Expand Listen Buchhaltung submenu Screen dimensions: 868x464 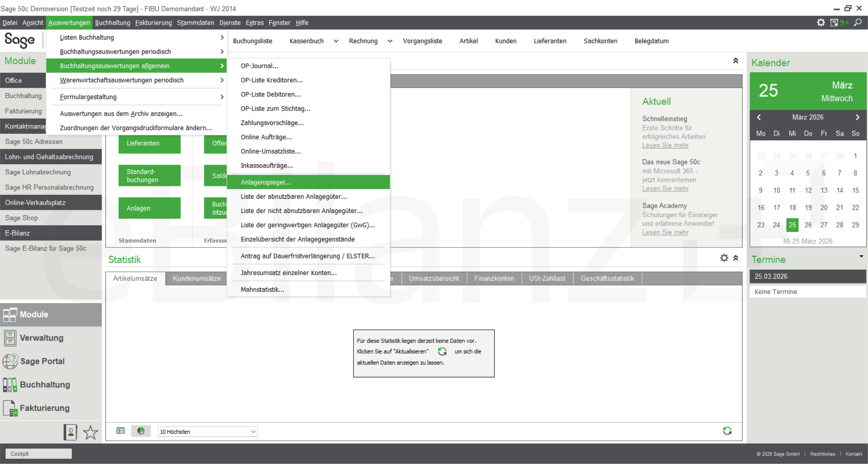136,37
